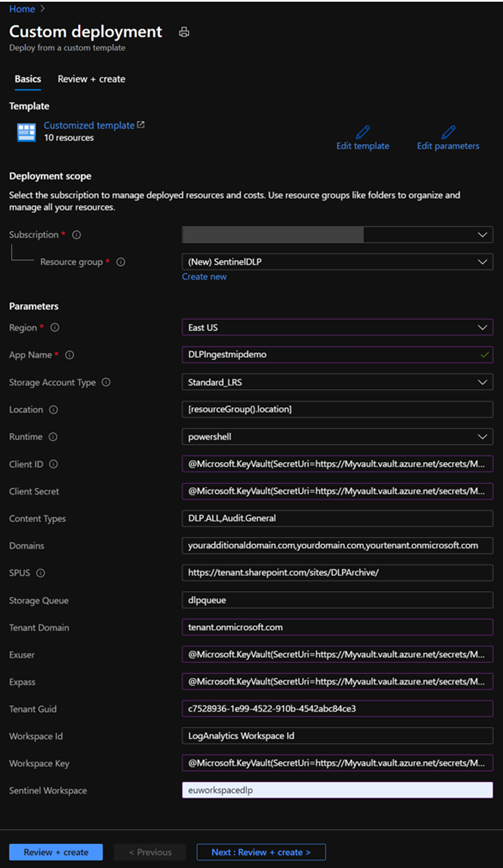Click the 'Deployment scope' heading

coord(50,176)
